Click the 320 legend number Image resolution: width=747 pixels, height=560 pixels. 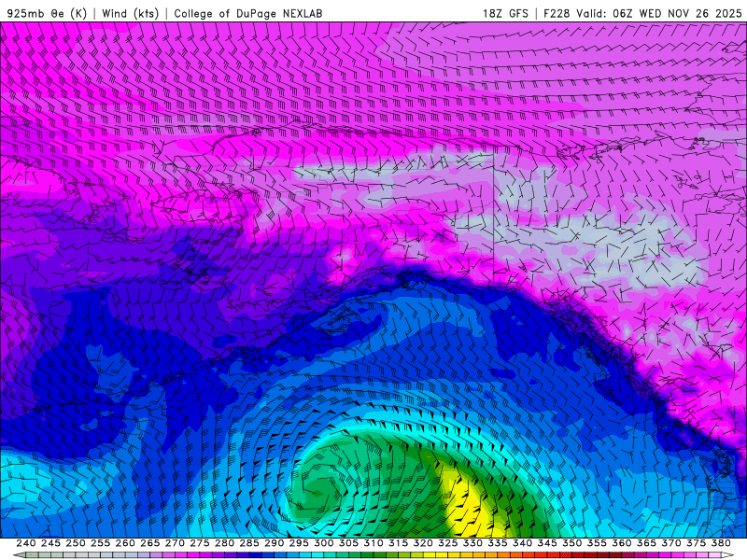(423, 543)
